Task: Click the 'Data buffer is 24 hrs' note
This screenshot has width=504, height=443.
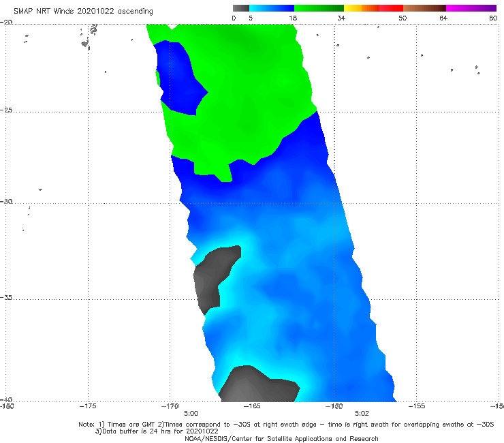Action: pyautogui.click(x=157, y=431)
